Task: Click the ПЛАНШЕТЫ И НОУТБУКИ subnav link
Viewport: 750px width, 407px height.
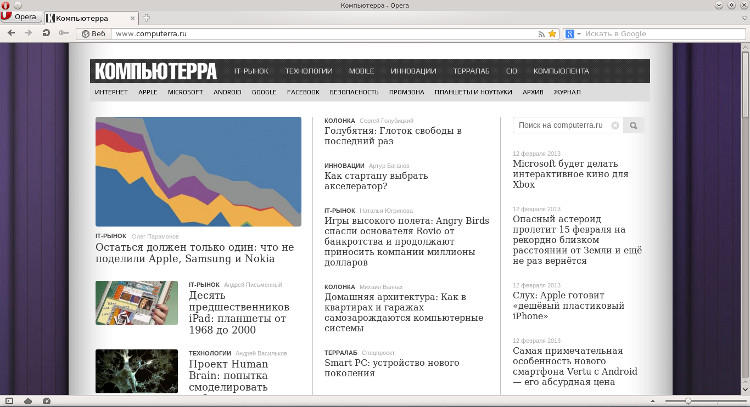Action: click(x=473, y=92)
